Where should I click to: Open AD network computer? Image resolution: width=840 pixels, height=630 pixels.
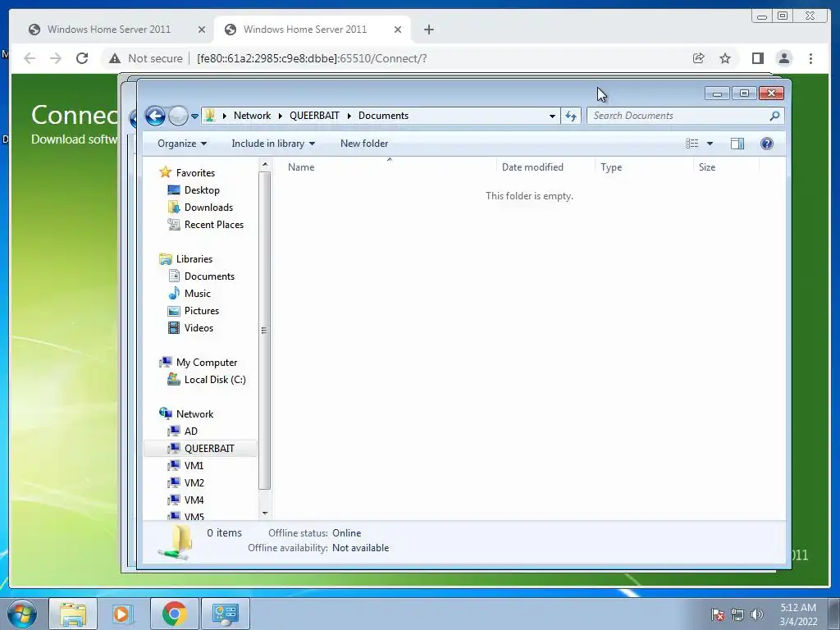190,431
